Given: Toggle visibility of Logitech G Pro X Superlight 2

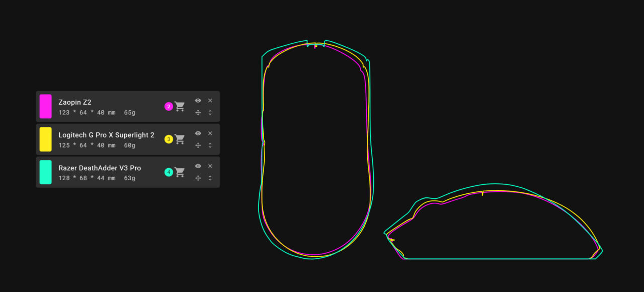Looking at the screenshot, I should 198,133.
